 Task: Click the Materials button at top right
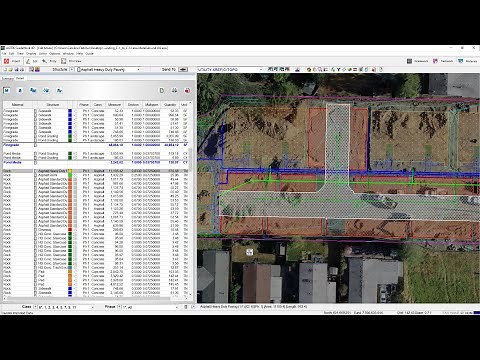[x=468, y=61]
